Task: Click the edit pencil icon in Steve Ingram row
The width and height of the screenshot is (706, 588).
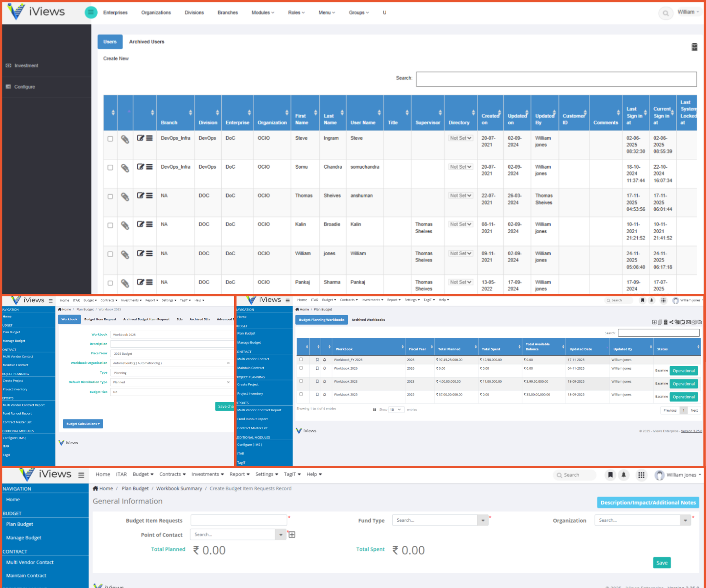Action: click(140, 138)
